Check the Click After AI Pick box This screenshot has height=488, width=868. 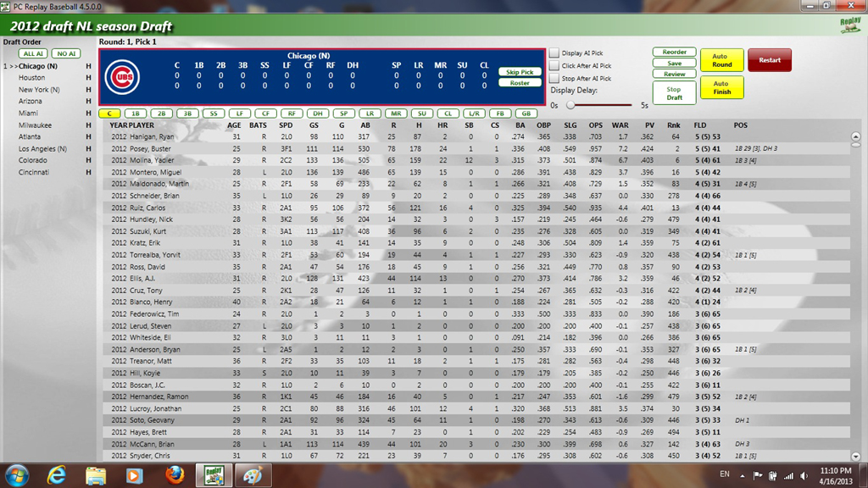click(x=554, y=66)
